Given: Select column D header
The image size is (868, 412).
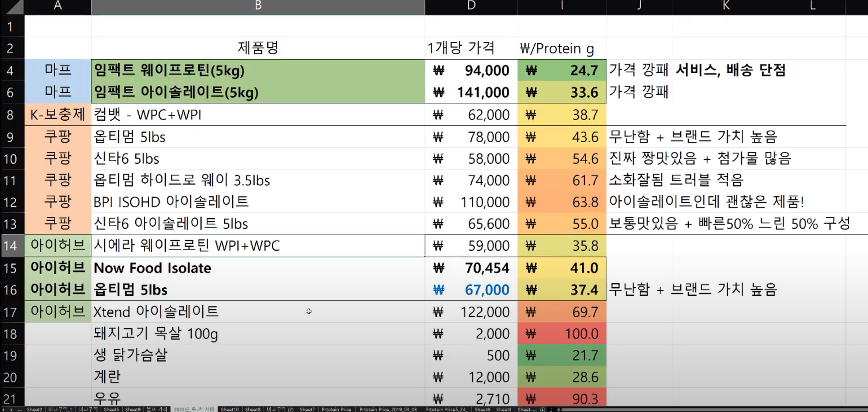Looking at the screenshot, I should point(471,6).
